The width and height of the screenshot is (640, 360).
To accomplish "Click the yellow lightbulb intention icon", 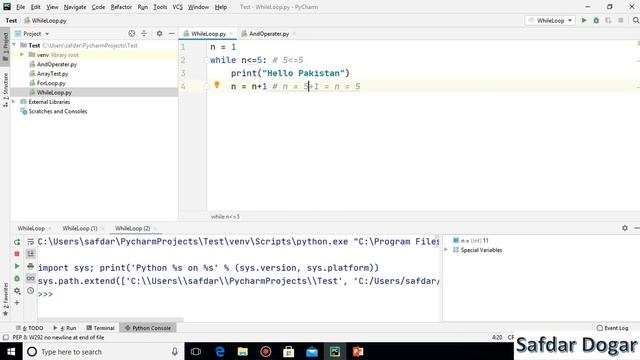I will pos(217,85).
